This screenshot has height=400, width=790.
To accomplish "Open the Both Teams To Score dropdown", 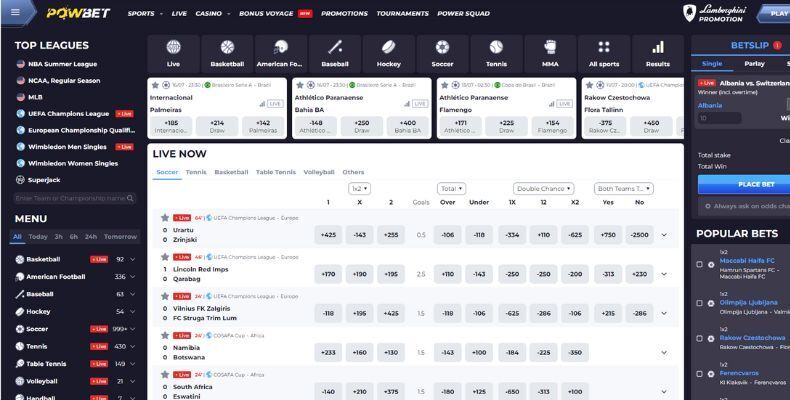I will coord(624,188).
